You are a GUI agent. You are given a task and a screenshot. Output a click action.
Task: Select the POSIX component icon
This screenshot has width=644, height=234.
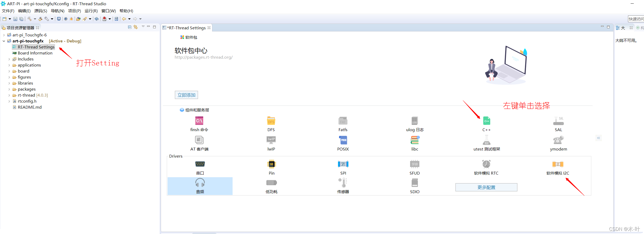point(343,140)
